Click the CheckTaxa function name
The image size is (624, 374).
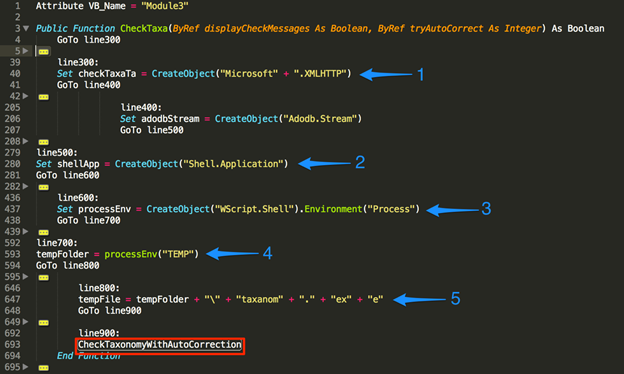pyautogui.click(x=144, y=28)
